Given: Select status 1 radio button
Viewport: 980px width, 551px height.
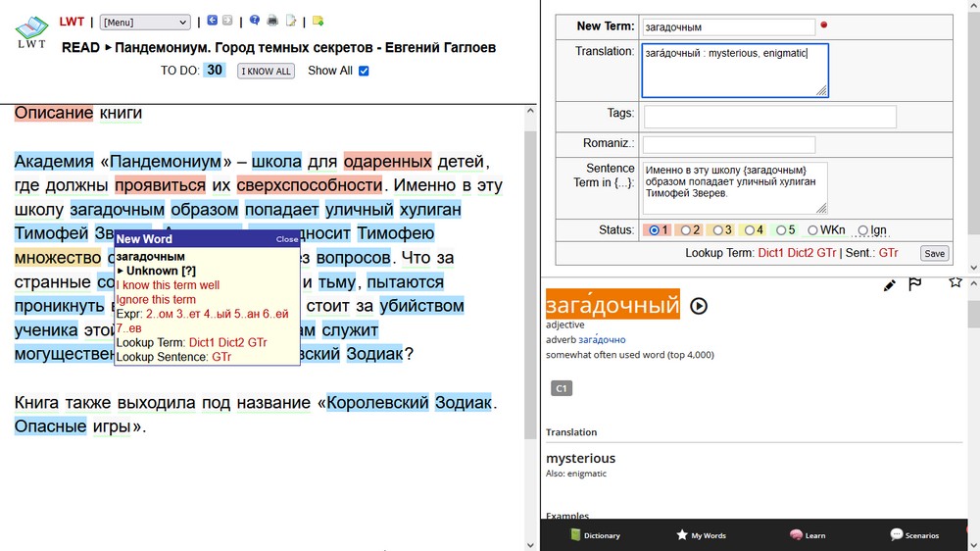Looking at the screenshot, I should click(x=654, y=230).
